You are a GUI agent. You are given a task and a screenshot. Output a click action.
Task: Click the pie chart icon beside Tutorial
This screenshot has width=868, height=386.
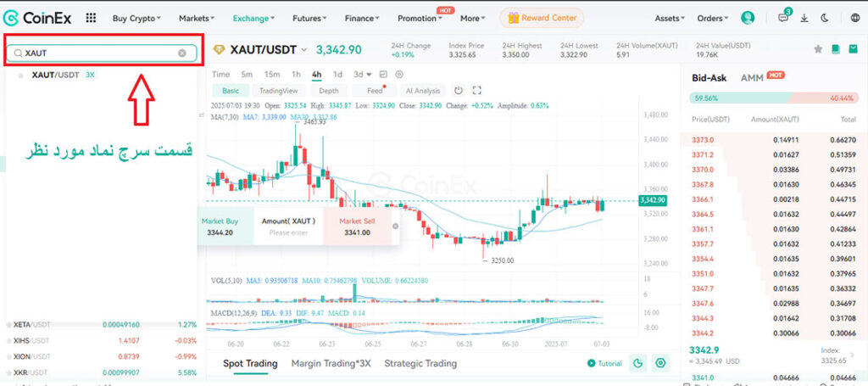(x=637, y=363)
